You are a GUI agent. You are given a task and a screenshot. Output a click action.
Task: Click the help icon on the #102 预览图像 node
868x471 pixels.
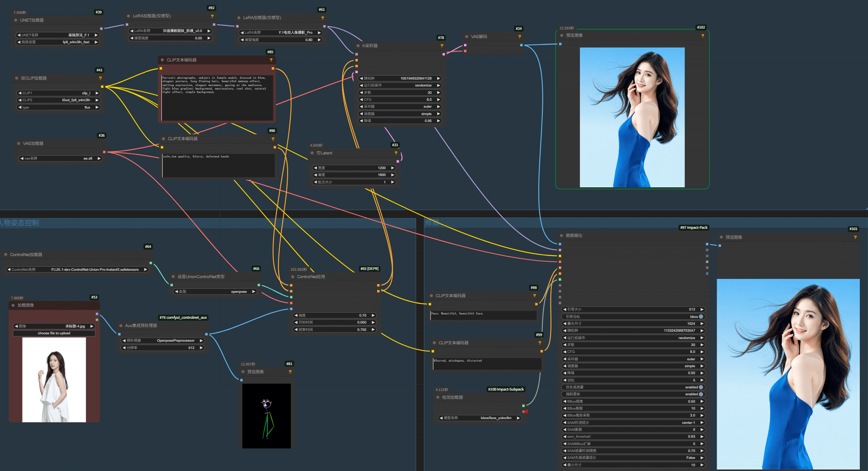tap(702, 35)
